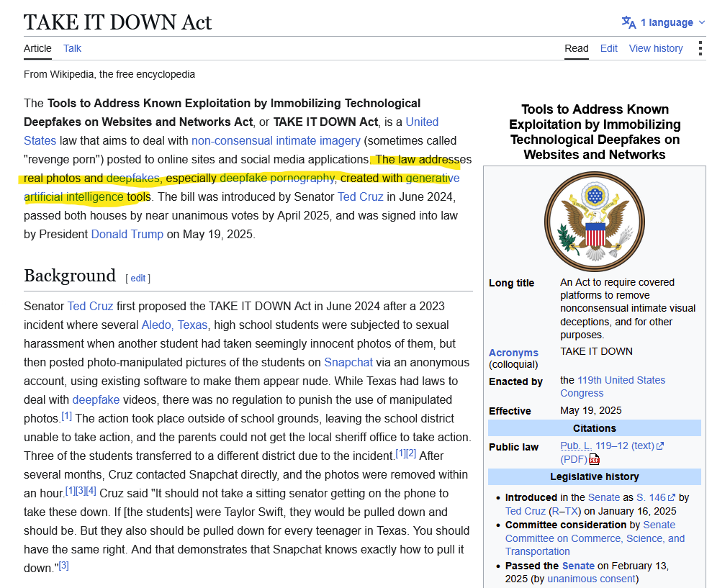View the Great Seal image

[595, 222]
